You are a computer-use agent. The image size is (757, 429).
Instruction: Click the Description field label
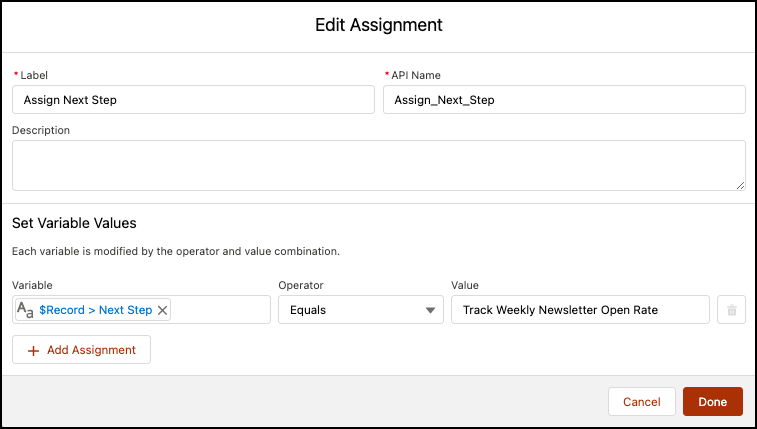41,130
